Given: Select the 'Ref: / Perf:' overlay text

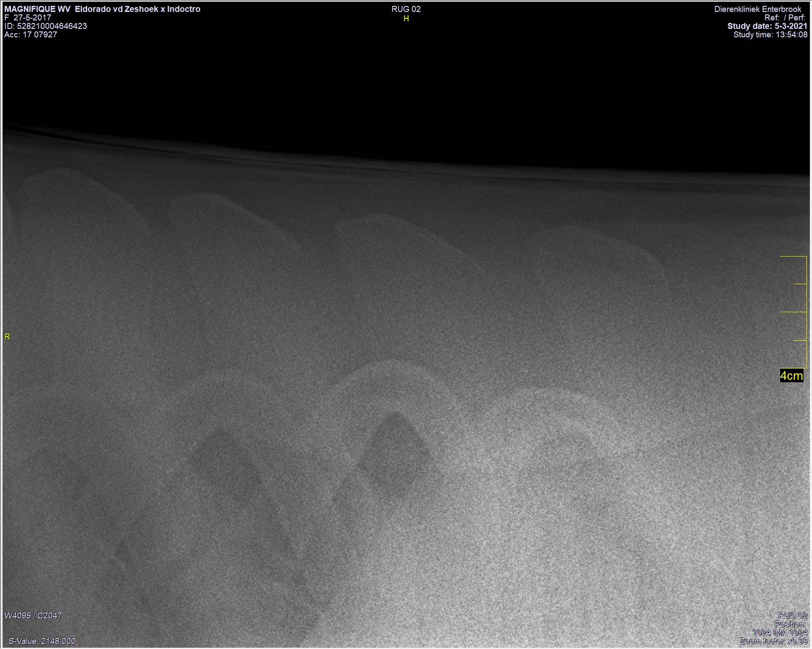Looking at the screenshot, I should click(785, 17).
